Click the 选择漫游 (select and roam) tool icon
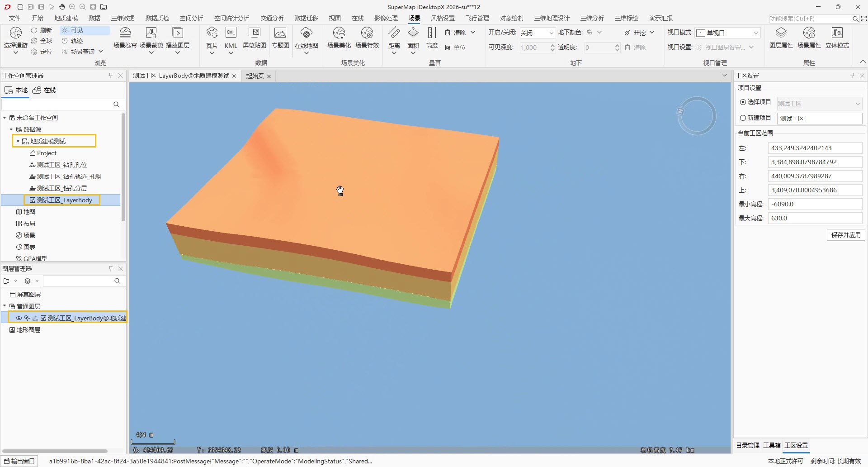The height and width of the screenshot is (467, 868). tap(16, 33)
